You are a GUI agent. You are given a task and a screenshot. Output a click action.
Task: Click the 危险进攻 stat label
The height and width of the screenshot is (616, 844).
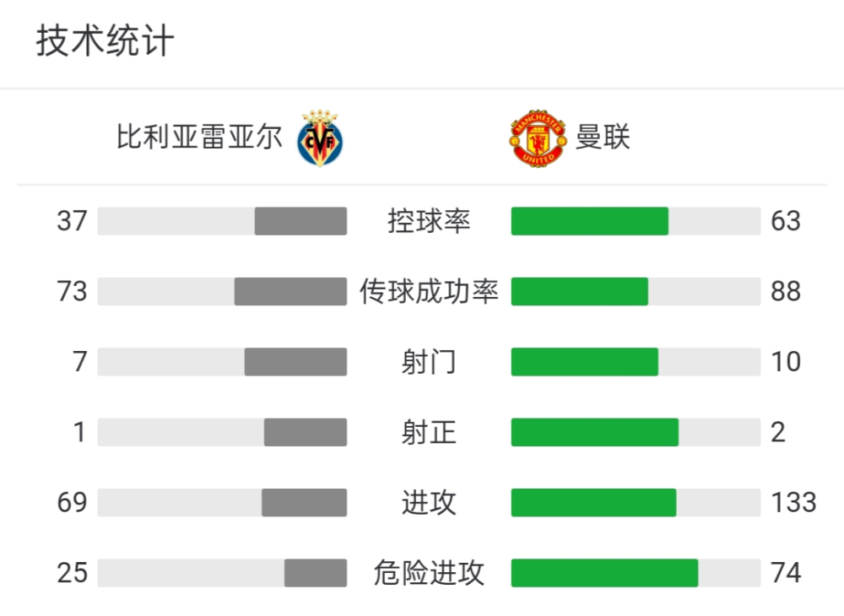[x=429, y=573]
